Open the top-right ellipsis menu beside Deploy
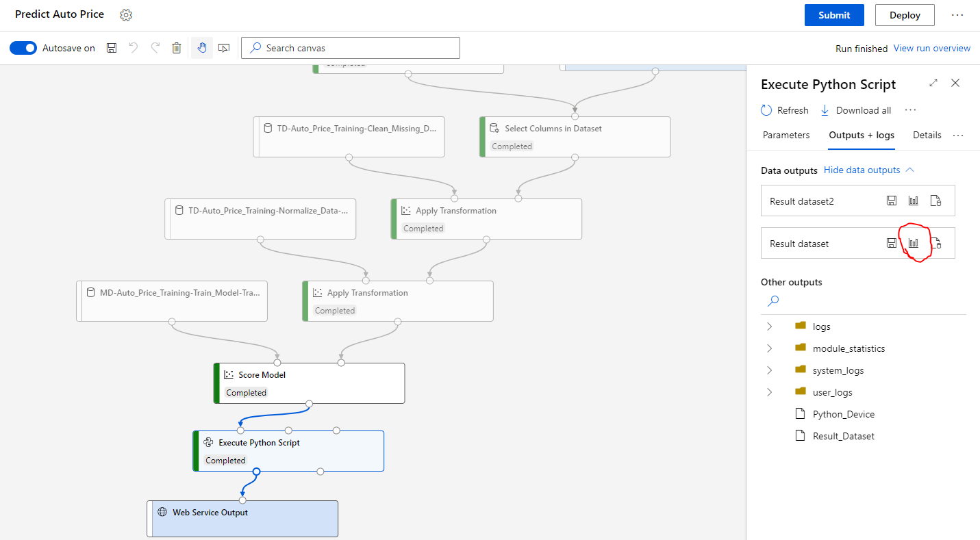This screenshot has width=980, height=540. 957,15
